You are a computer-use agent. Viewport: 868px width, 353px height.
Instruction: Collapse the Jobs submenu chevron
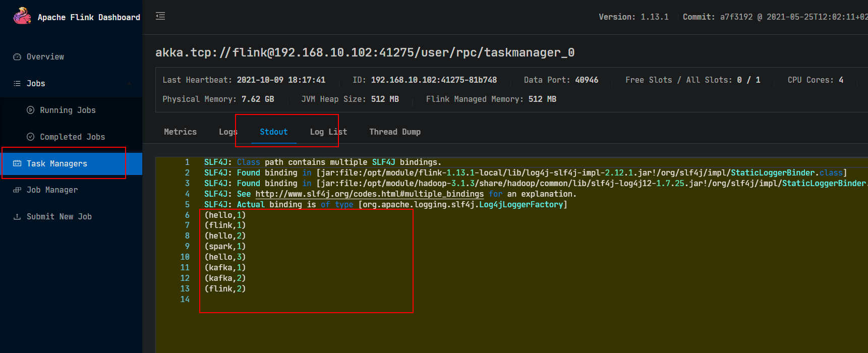130,84
